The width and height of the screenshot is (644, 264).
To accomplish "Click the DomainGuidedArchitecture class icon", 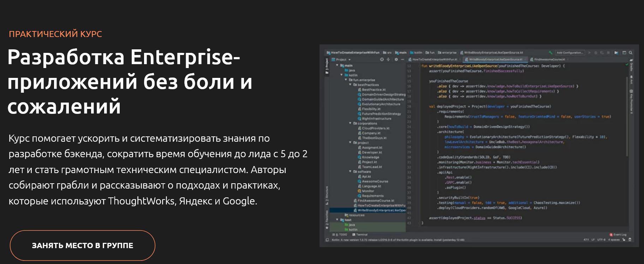I will [x=360, y=99].
